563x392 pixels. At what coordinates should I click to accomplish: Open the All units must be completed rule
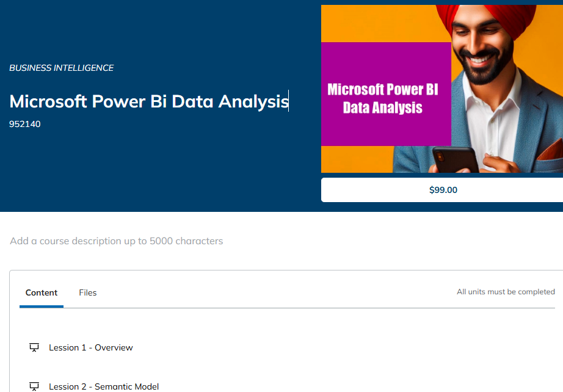click(x=506, y=291)
